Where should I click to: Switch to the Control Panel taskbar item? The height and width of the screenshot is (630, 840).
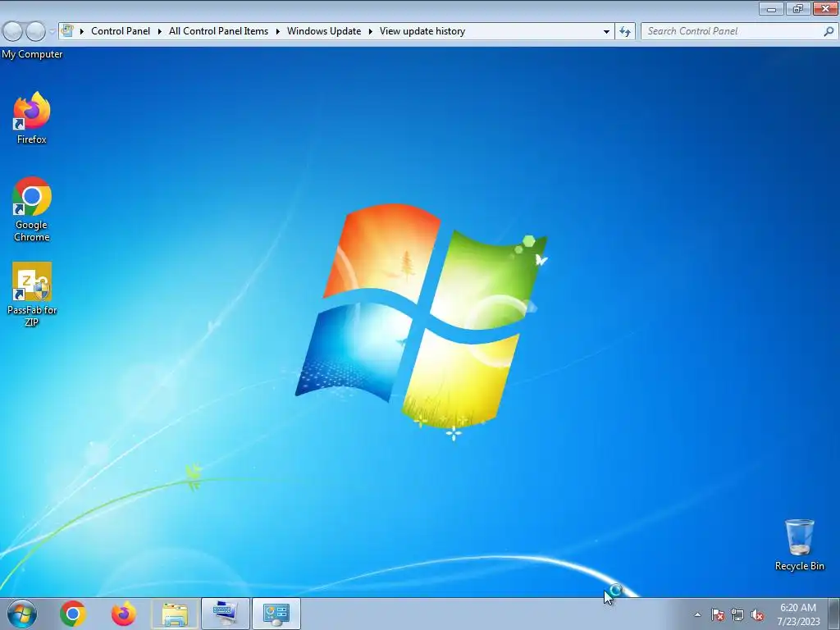pyautogui.click(x=276, y=614)
